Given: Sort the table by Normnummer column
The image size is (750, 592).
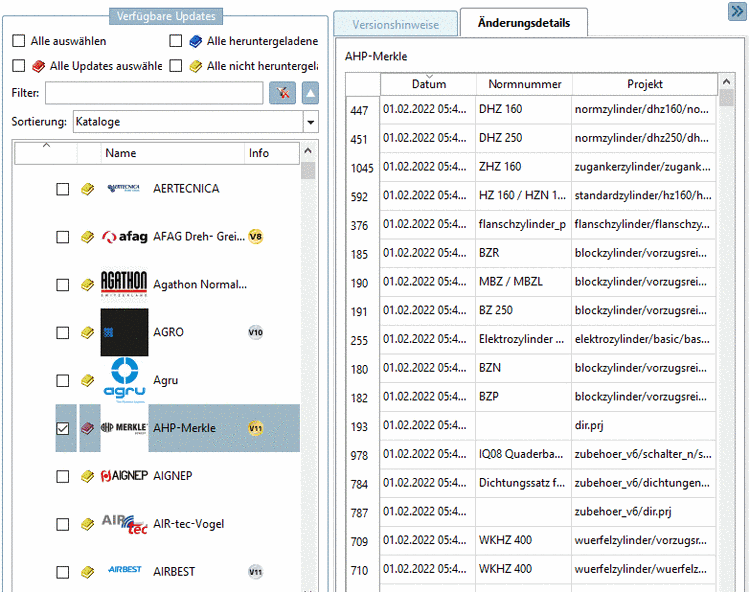Looking at the screenshot, I should click(524, 84).
